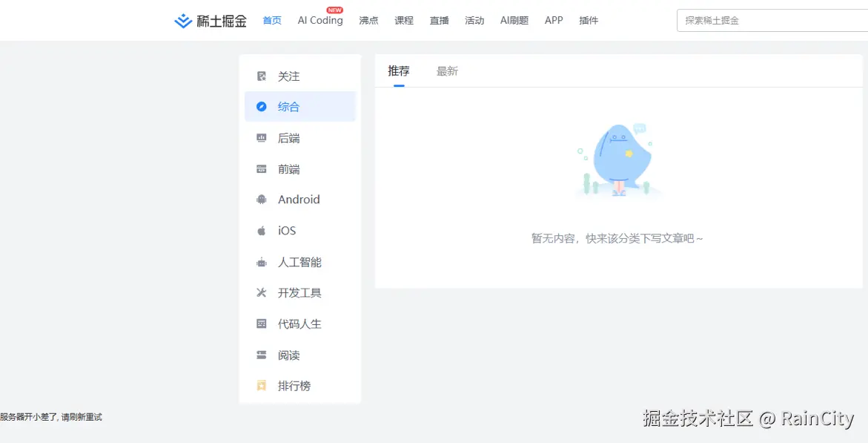Open AI Coding with the NEW badge

[320, 20]
